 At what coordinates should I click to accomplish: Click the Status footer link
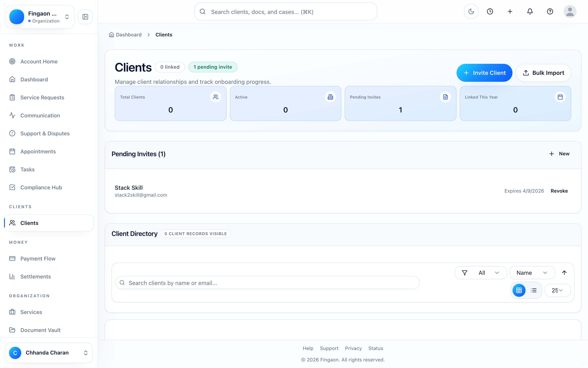(376, 348)
